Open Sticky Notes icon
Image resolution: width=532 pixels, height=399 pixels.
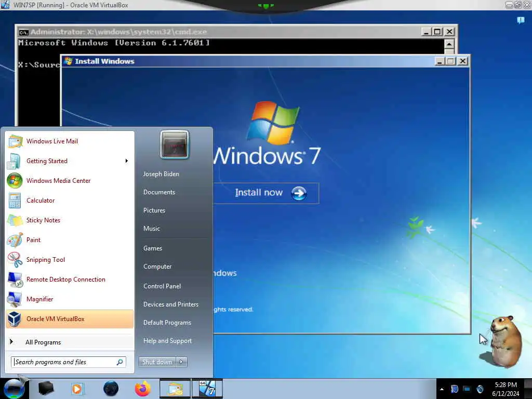(15, 220)
